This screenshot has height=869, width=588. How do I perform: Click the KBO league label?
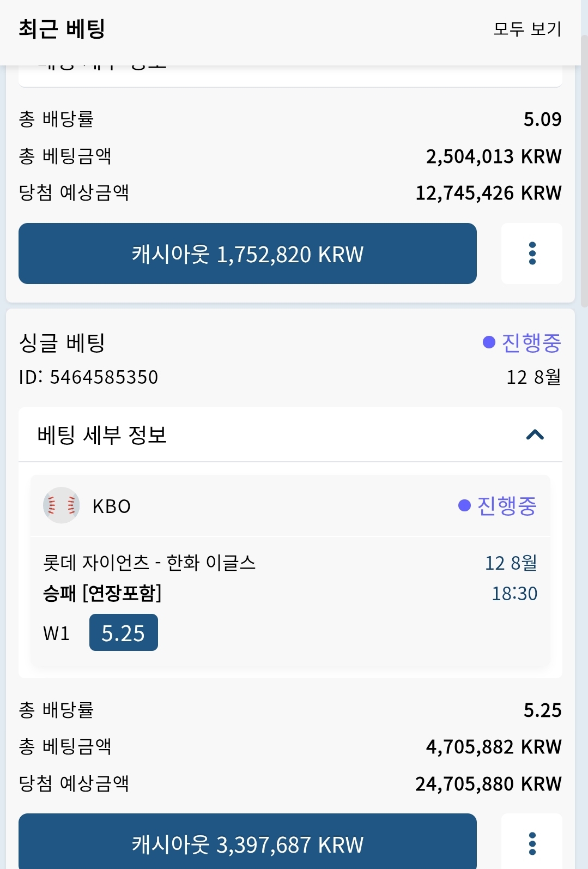112,506
